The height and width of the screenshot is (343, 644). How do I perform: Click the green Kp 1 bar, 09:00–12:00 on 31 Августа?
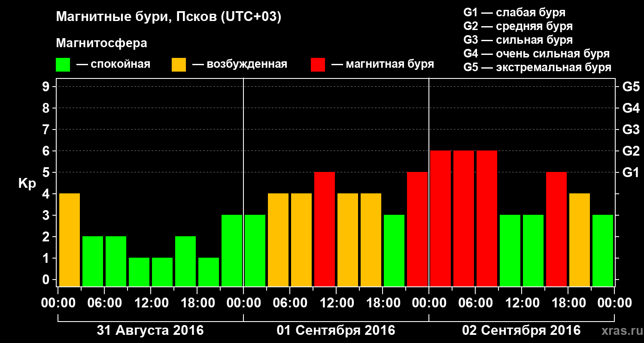139,272
